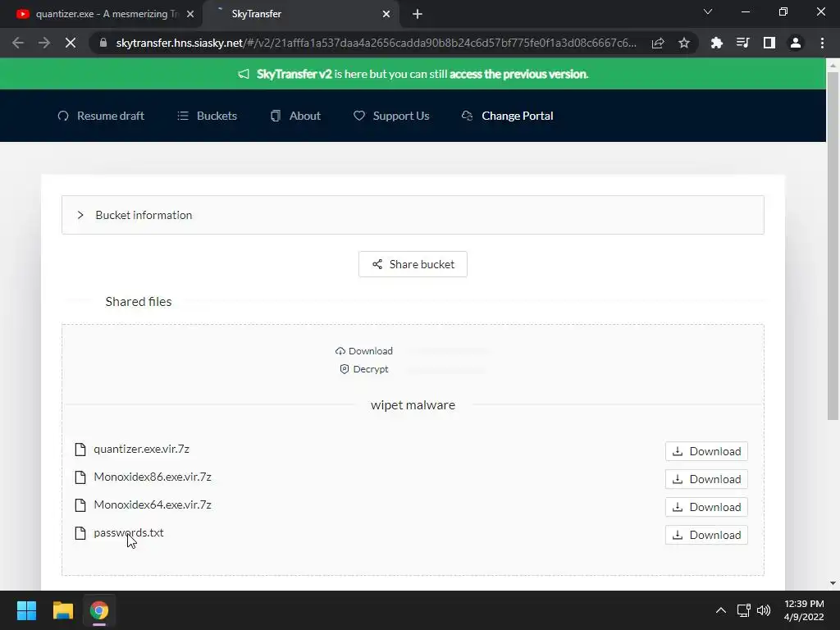The height and width of the screenshot is (630, 840).
Task: Click the browser back arrow
Action: click(x=18, y=43)
